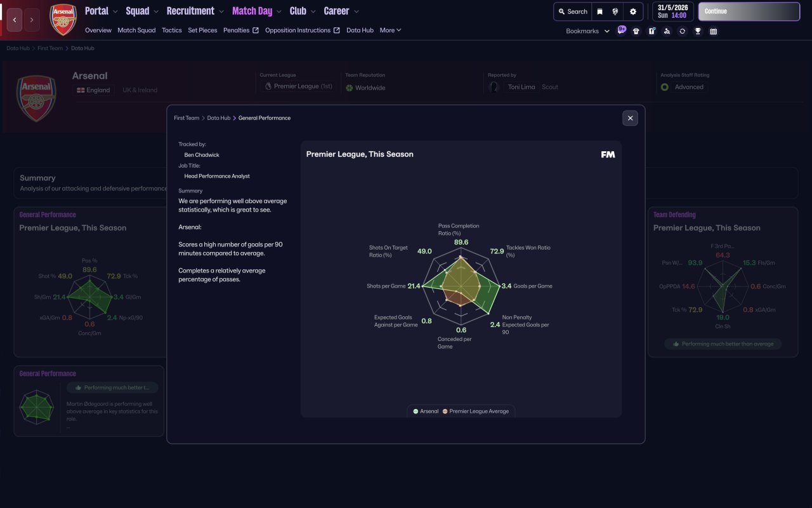Close the General Performance dialog
This screenshot has width=812, height=508.
tap(630, 118)
